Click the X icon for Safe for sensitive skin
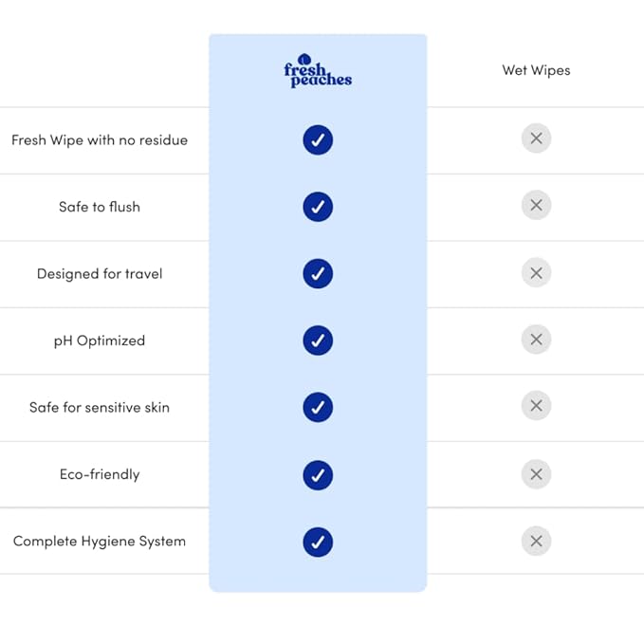Screen dimensions: 644x644 point(536,407)
